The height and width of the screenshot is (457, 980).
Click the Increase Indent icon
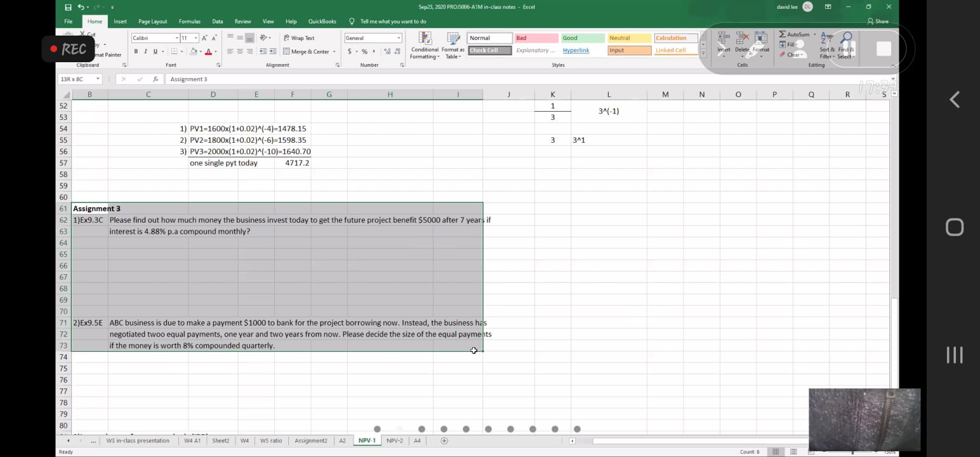click(x=273, y=51)
